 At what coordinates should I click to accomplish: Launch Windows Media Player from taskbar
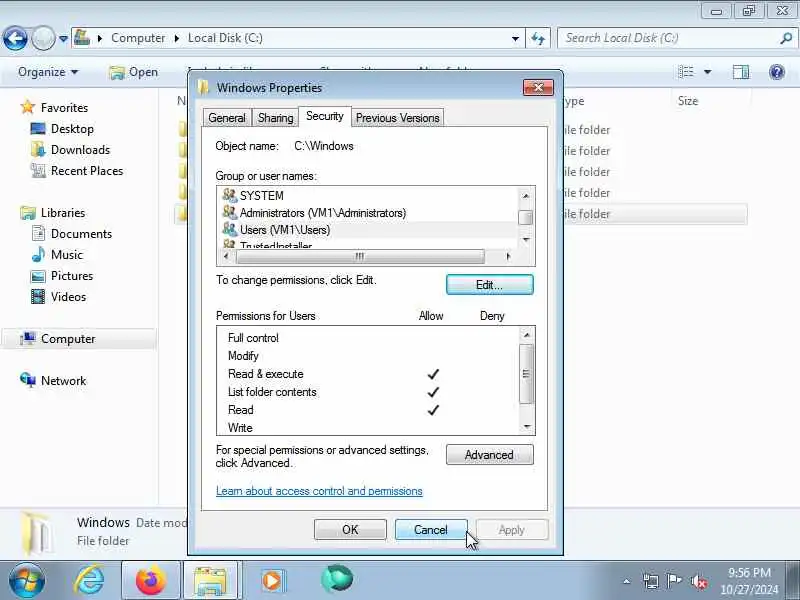click(273, 581)
